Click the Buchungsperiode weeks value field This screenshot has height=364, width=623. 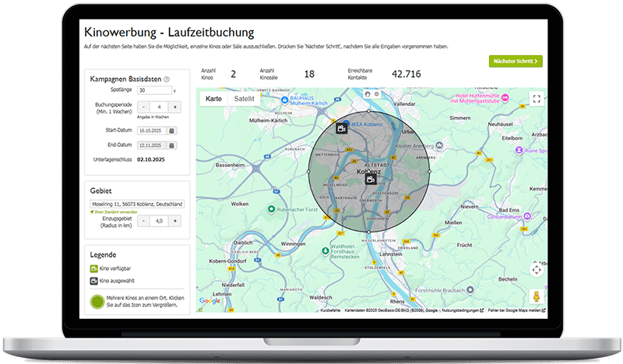(x=160, y=107)
